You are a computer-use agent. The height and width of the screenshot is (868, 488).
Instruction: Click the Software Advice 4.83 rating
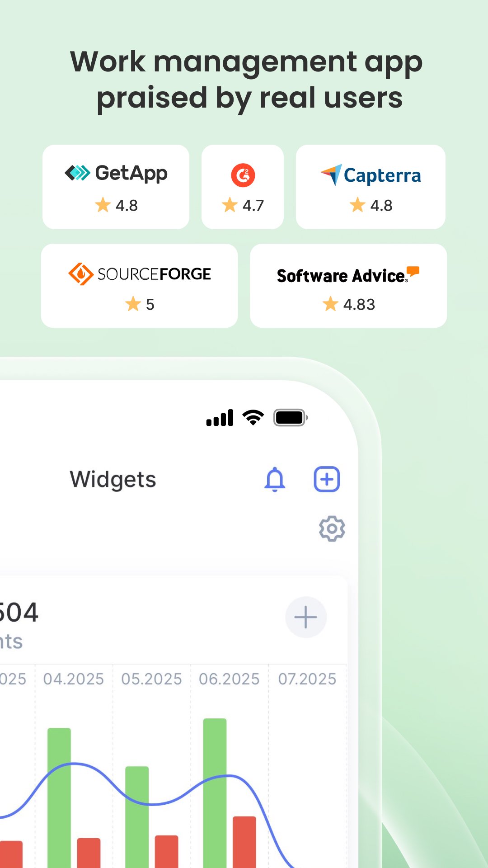pyautogui.click(x=348, y=304)
